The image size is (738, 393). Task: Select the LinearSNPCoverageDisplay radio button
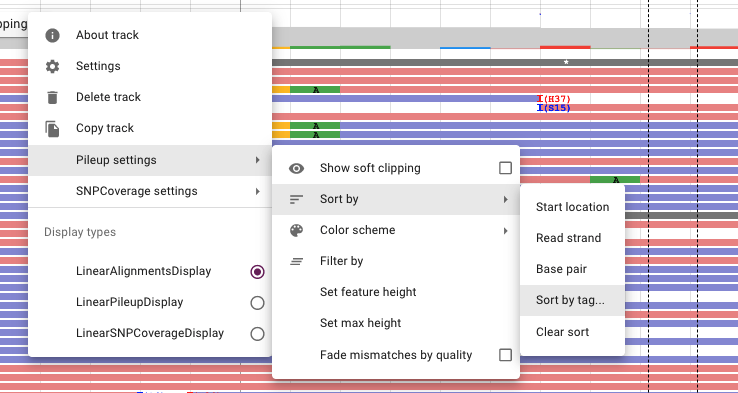[x=257, y=334]
